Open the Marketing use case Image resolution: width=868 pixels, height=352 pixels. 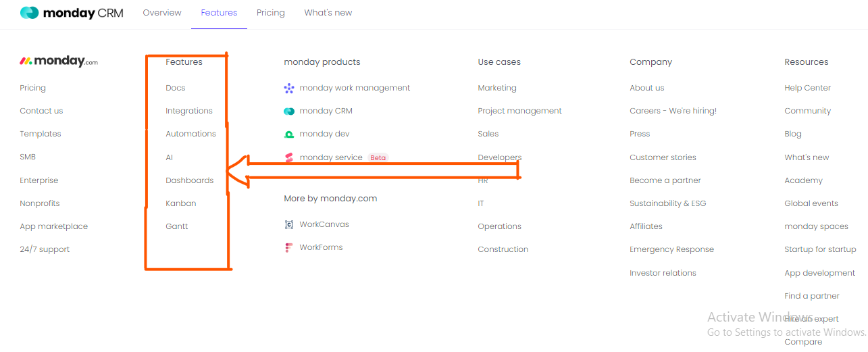497,88
